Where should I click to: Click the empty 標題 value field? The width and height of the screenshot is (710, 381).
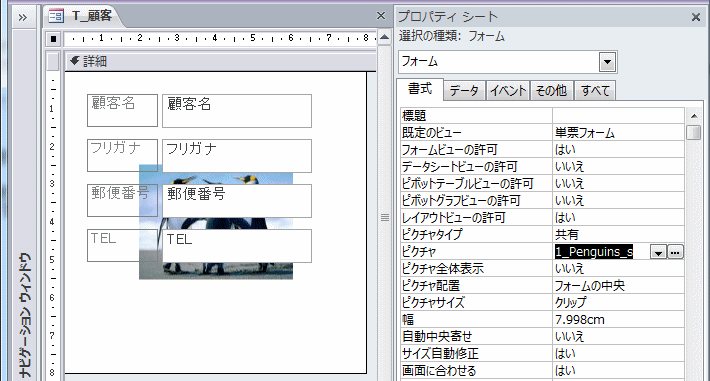(618, 116)
